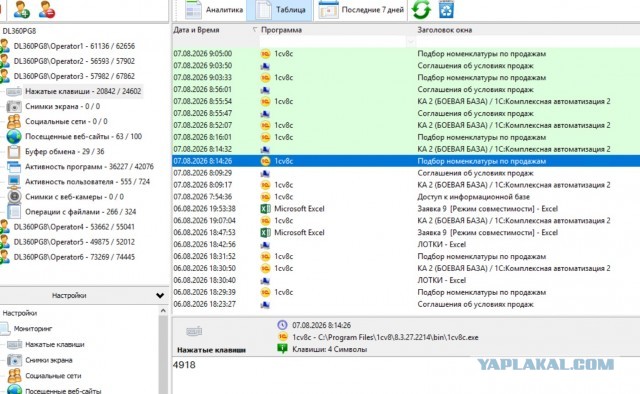640x394 pixels.
Task: Click the highlighted row dated 07.08.2026 8:14:26
Action: pos(406,161)
